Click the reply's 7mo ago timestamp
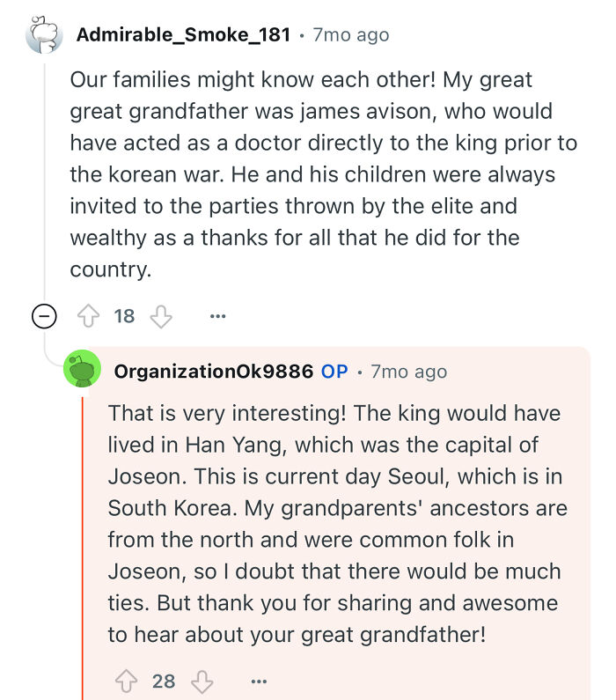Screen dimensions: 616x700 [408, 372]
